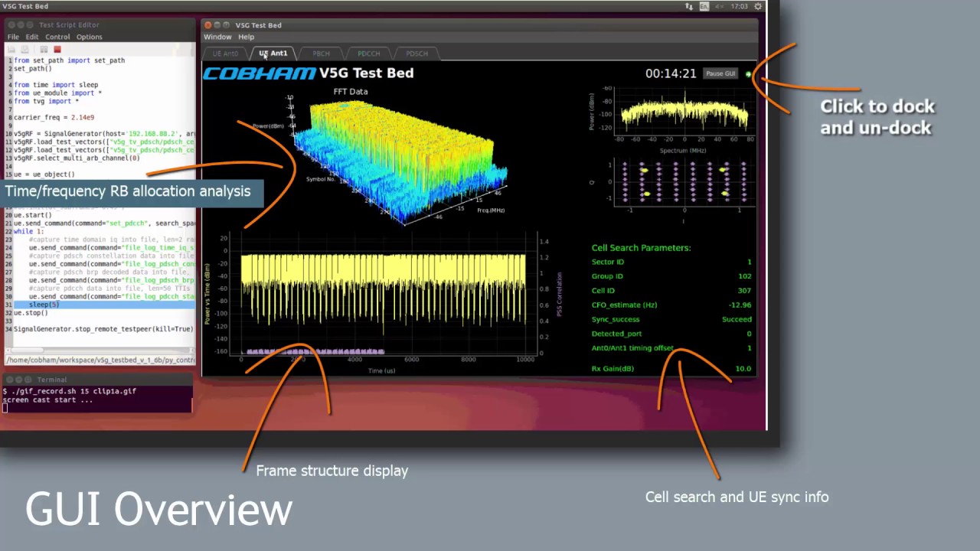This screenshot has height=551, width=980.
Task: Open the Edit menu in Test Script Editor
Action: click(32, 37)
